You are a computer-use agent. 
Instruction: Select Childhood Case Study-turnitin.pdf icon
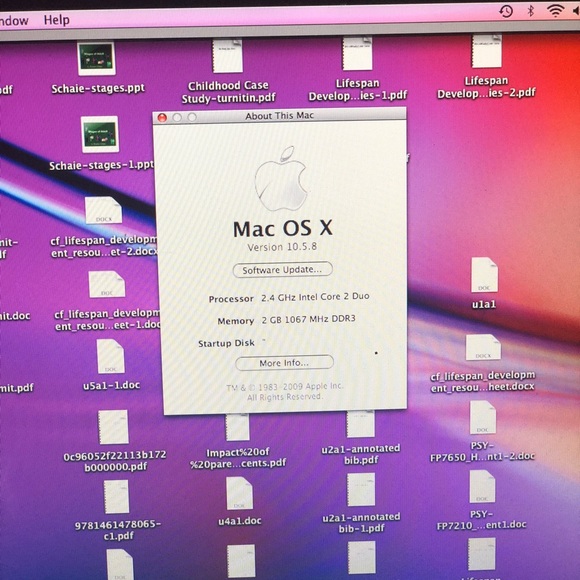pos(227,55)
